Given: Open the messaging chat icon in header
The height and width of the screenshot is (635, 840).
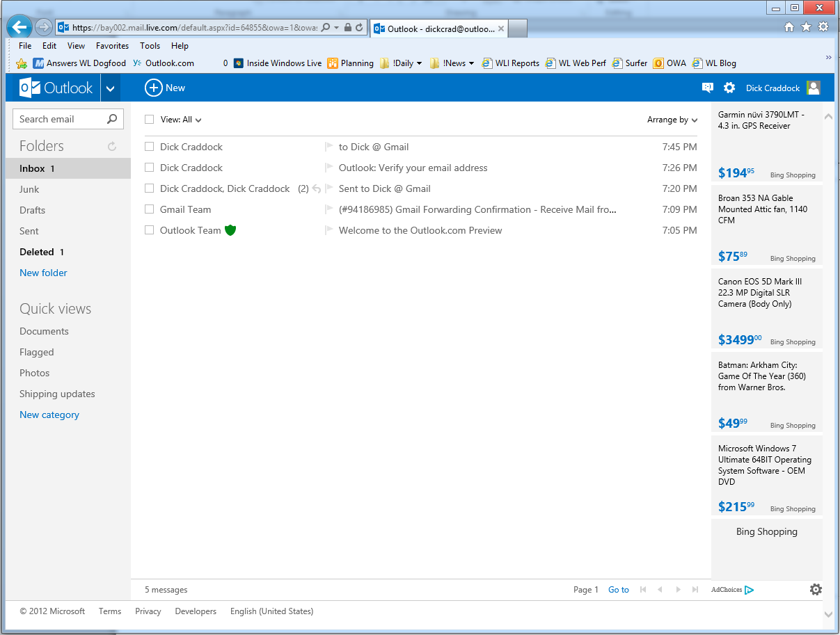Looking at the screenshot, I should (708, 88).
